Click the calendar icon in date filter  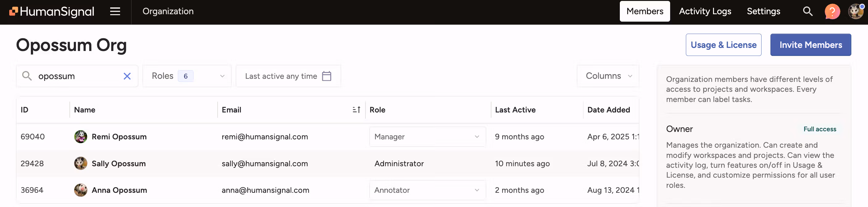pyautogui.click(x=327, y=76)
